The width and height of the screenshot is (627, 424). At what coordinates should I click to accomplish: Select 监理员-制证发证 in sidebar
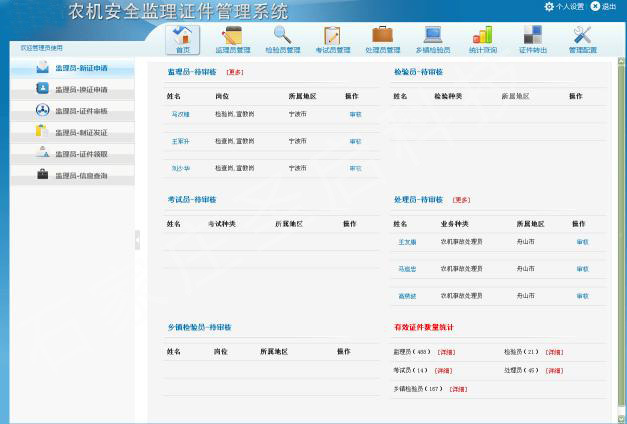pos(73,132)
